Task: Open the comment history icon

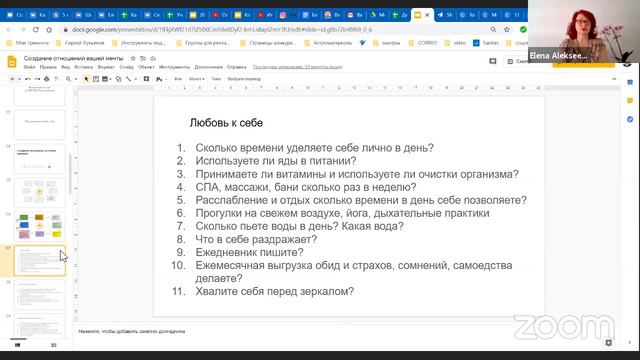Action: click(493, 61)
